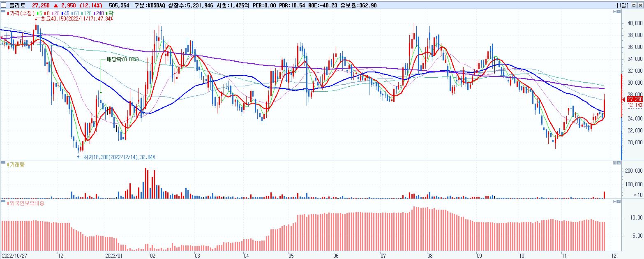The height and width of the screenshot is (259, 644).
Task: Open the [1일] period selector at top right
Action: (622, 5)
